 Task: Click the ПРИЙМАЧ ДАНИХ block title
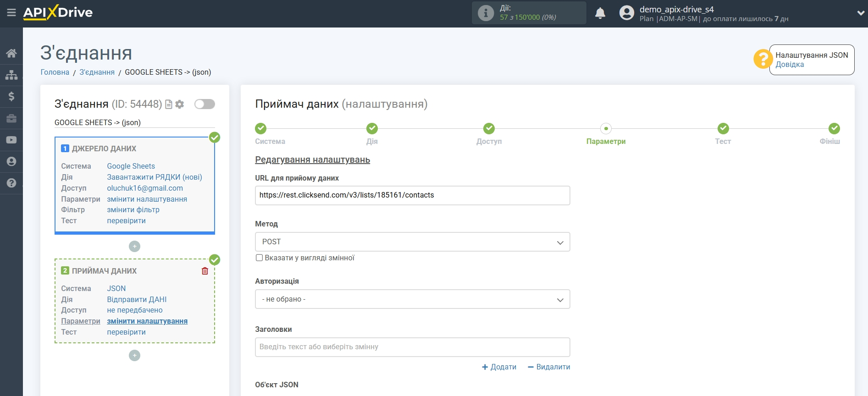pyautogui.click(x=104, y=271)
